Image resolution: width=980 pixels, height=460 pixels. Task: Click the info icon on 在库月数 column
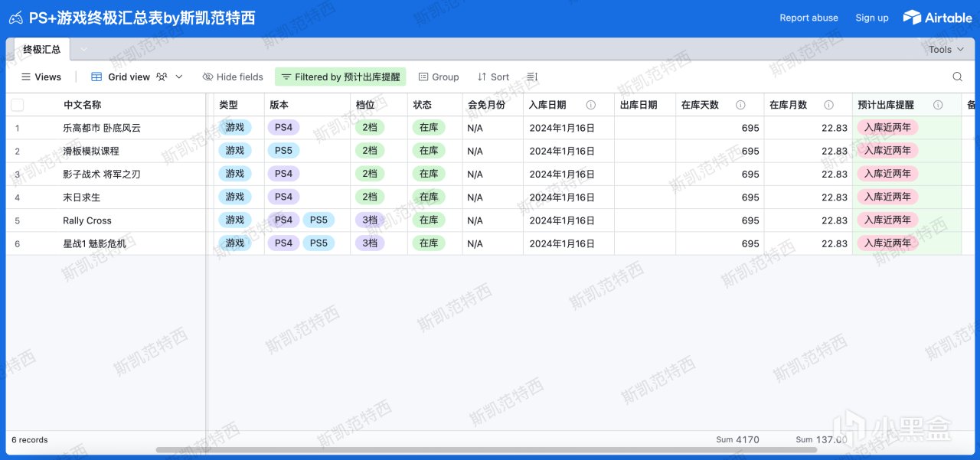(x=828, y=105)
